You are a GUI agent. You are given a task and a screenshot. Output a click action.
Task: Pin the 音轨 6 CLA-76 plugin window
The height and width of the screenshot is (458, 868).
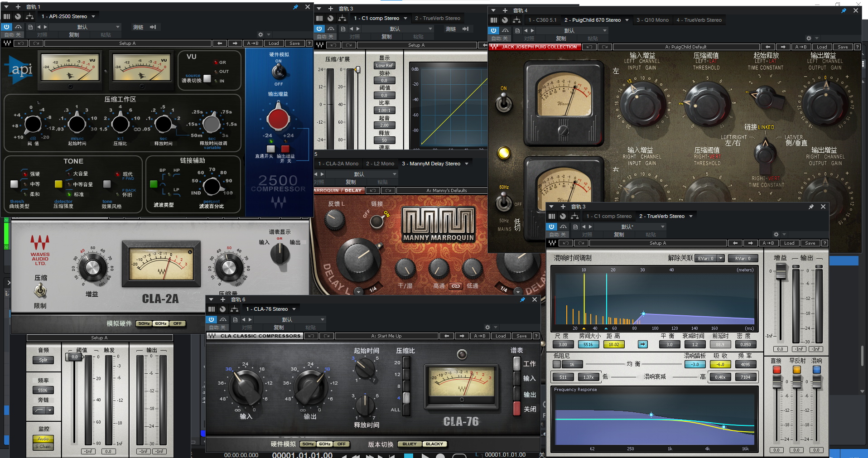[x=522, y=299]
